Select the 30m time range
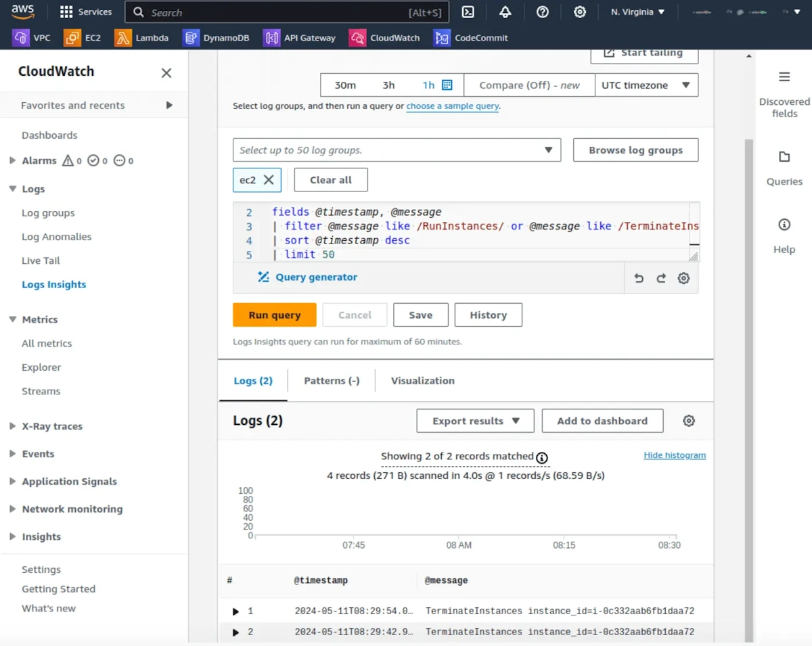The image size is (812, 646). tap(344, 85)
